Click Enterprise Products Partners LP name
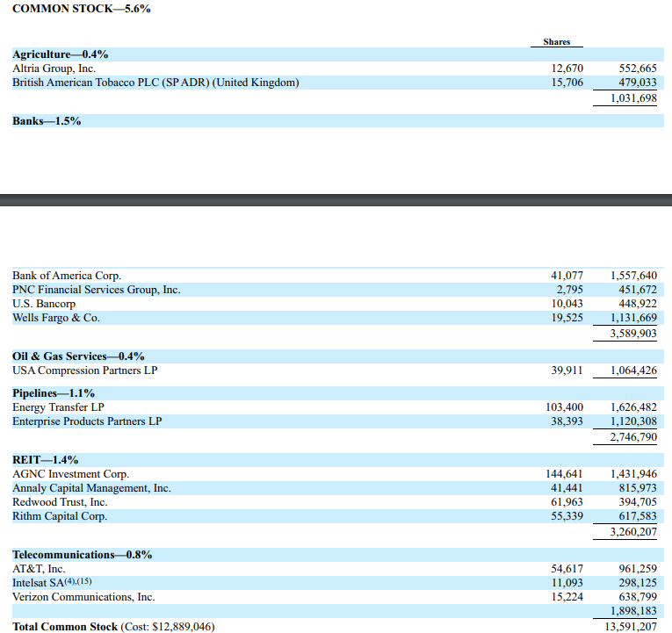The height and width of the screenshot is (633, 672). coord(87,422)
